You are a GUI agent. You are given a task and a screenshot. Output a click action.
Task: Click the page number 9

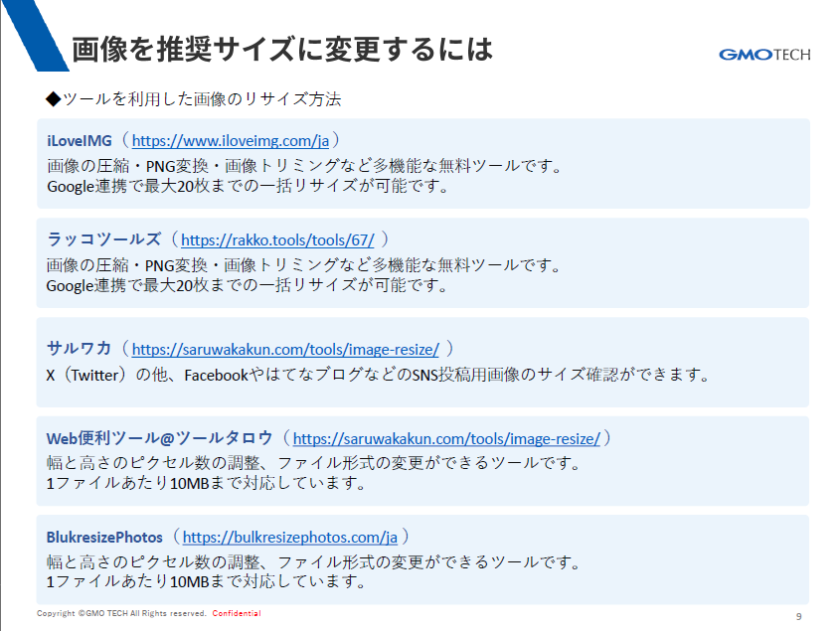click(799, 616)
